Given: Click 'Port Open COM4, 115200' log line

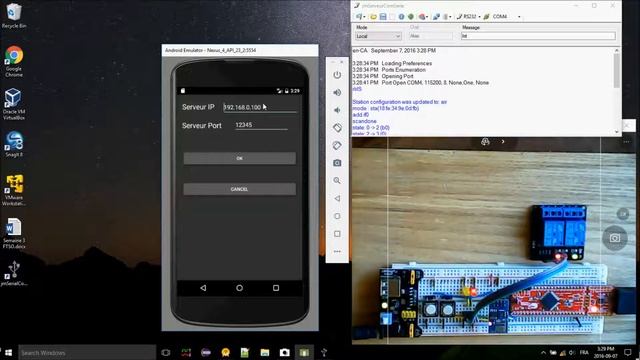Looking at the screenshot, I should 421,82.
